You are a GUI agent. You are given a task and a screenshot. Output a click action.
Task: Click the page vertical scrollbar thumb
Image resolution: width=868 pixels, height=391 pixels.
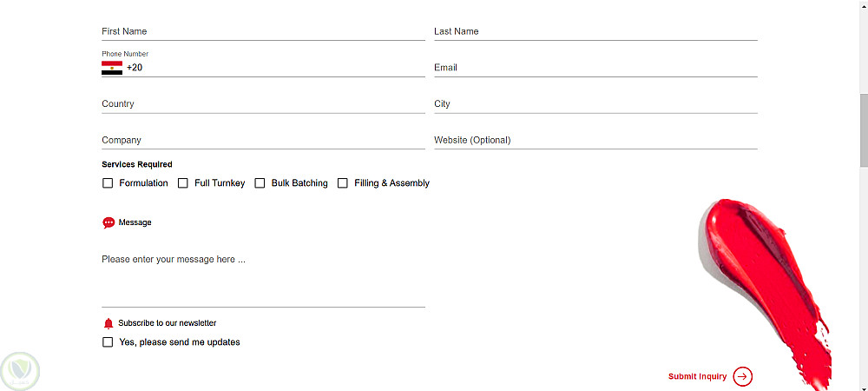coord(863,130)
